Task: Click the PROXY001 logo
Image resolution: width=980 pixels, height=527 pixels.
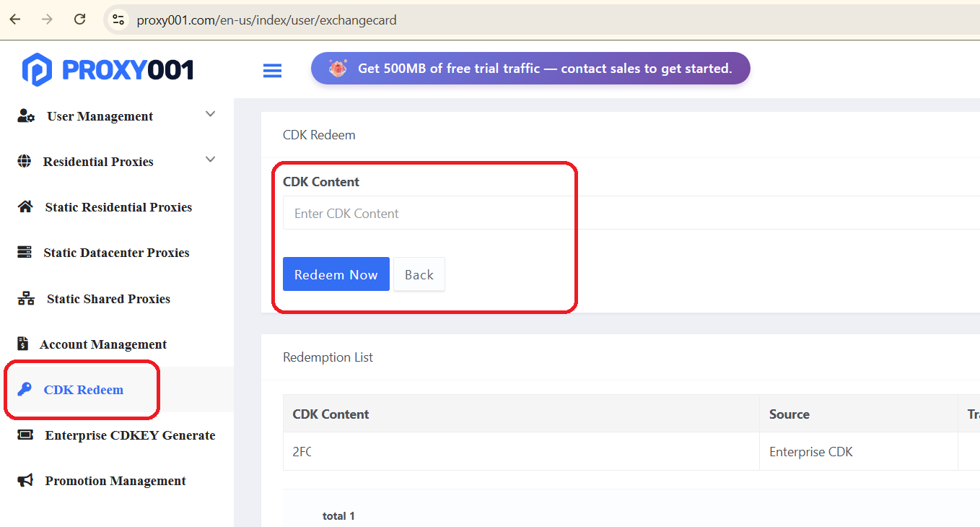Action: click(108, 69)
